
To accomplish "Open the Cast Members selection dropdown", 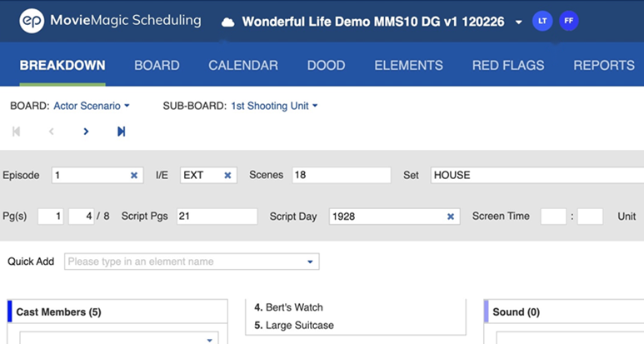I will 209,340.
